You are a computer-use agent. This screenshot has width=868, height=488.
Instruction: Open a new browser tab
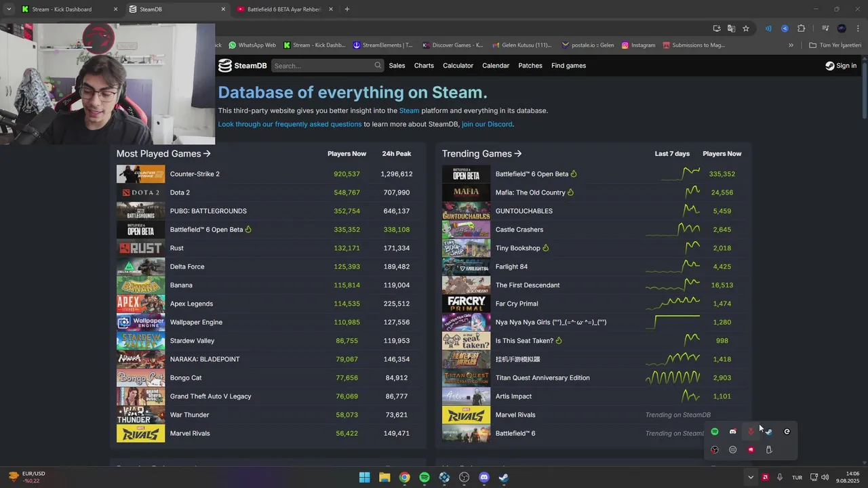click(x=347, y=9)
